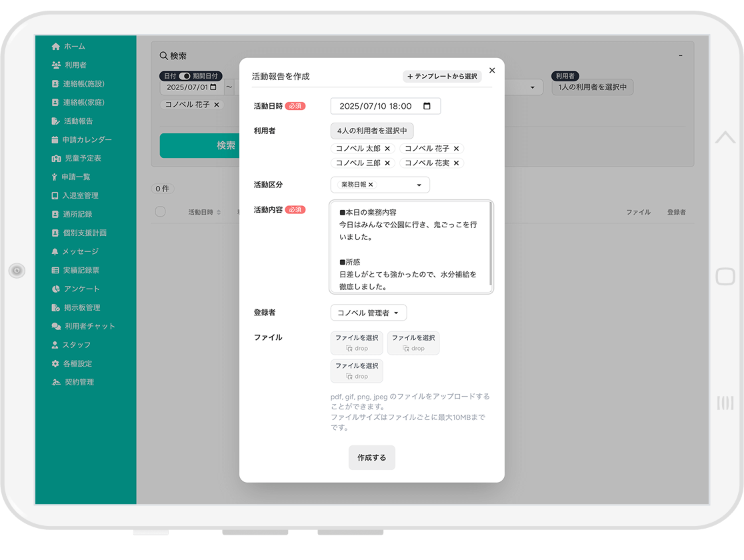Click 4人の利用者を選択中 selector button
Screen dimensions: 744x560
pos(372,131)
